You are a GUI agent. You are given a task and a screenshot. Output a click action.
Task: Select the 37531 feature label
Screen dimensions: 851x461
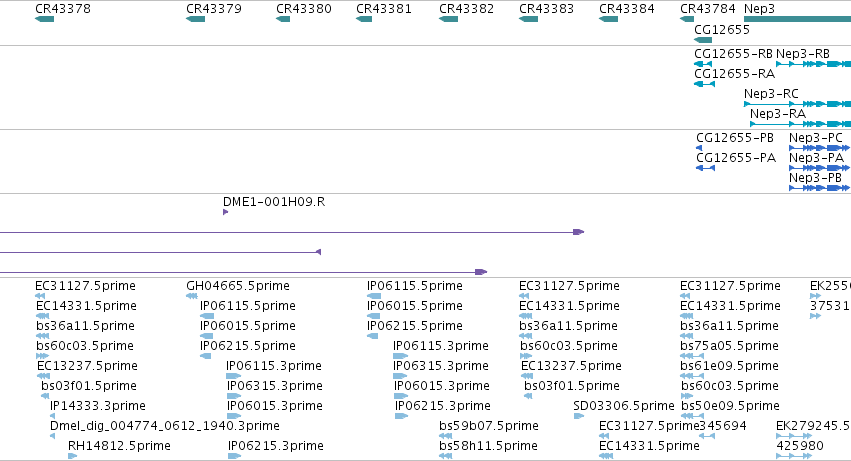point(830,306)
